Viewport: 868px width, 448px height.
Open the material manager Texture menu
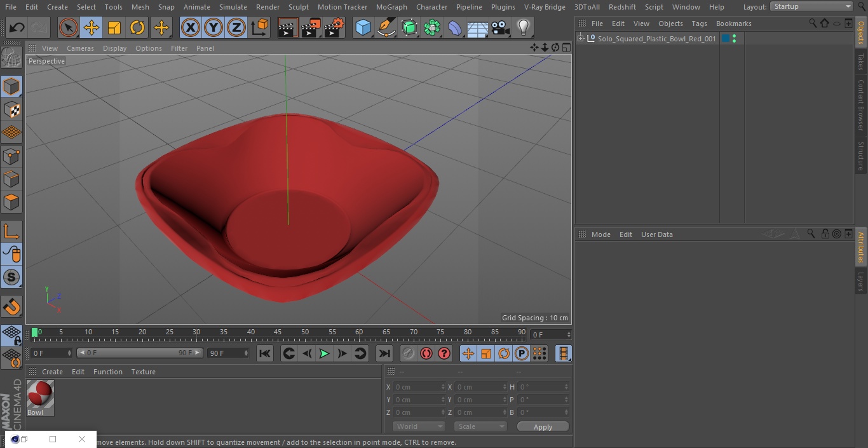tap(143, 372)
